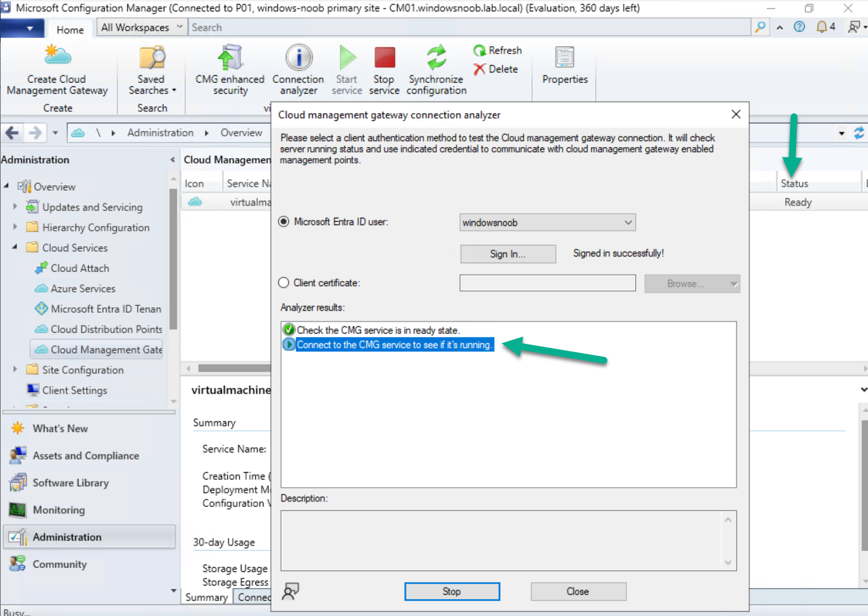Viewport: 868px width, 616px height.
Task: Click feedback icon in analyzer dialog
Action: pos(291,591)
